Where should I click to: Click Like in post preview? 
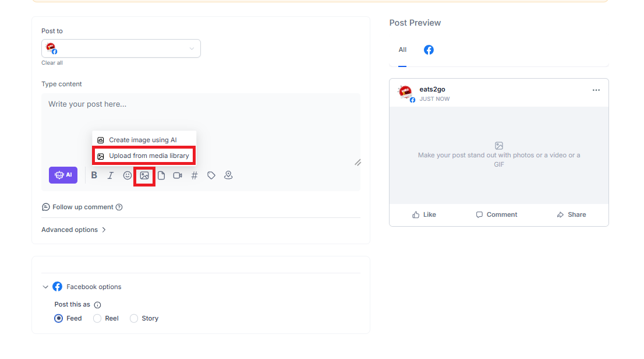coord(424,214)
